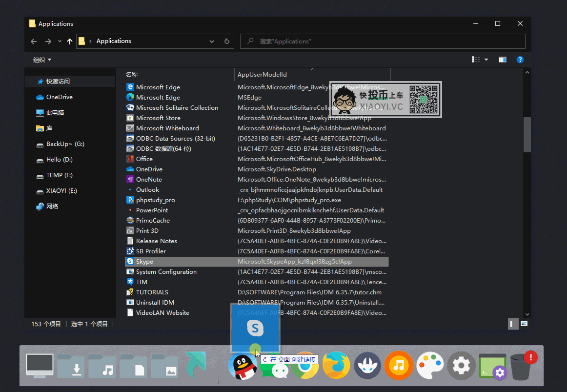This screenshot has width=567, height=392.
Task: Select the Outlook row
Action: (257, 189)
